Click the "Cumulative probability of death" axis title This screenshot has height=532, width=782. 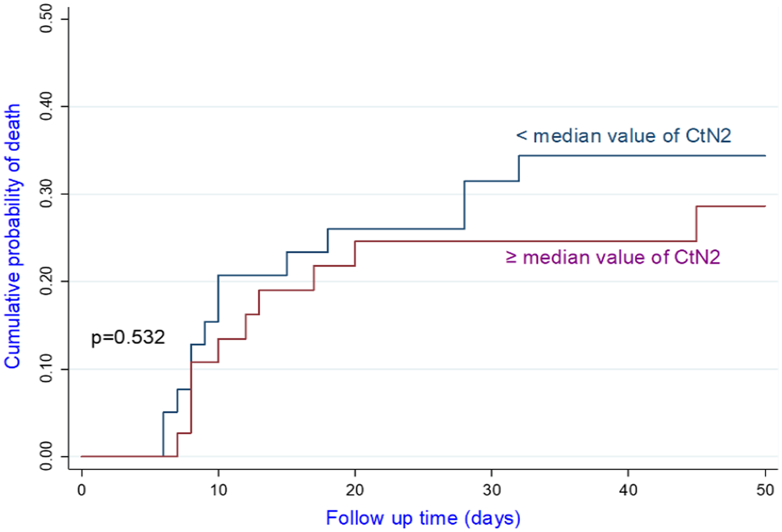coord(13,236)
